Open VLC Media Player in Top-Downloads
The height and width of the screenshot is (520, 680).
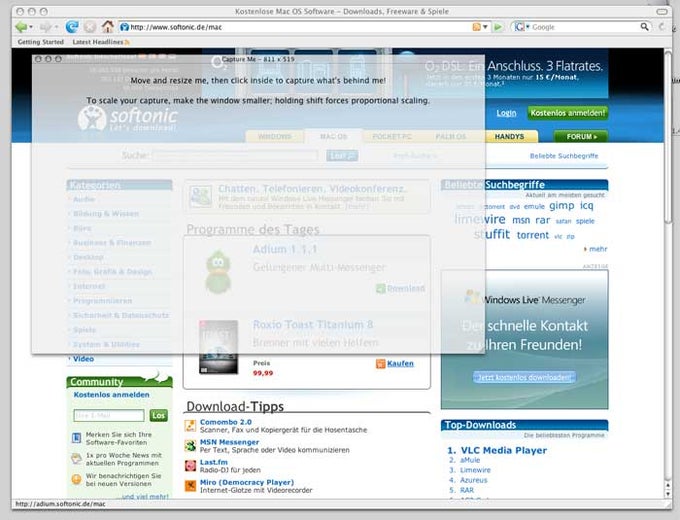point(503,450)
